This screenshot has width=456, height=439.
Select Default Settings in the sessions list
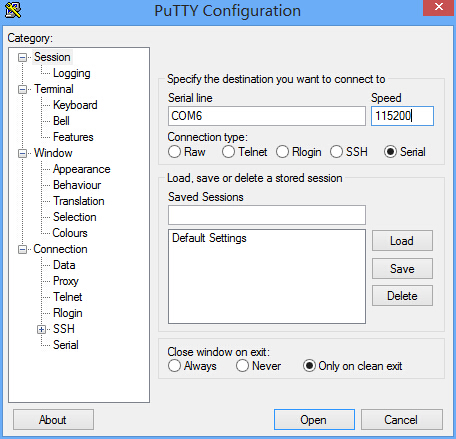point(209,238)
